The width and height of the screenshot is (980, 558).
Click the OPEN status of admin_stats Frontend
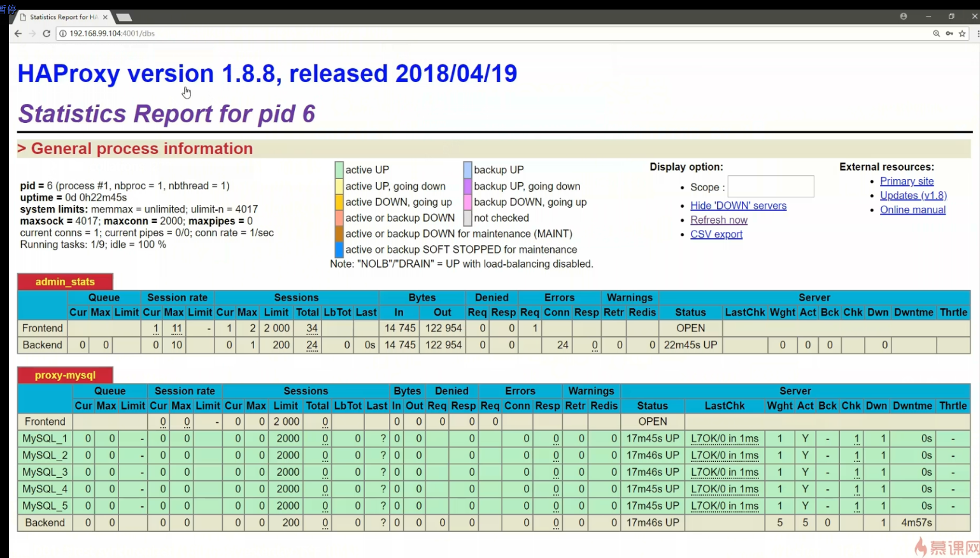coord(690,328)
